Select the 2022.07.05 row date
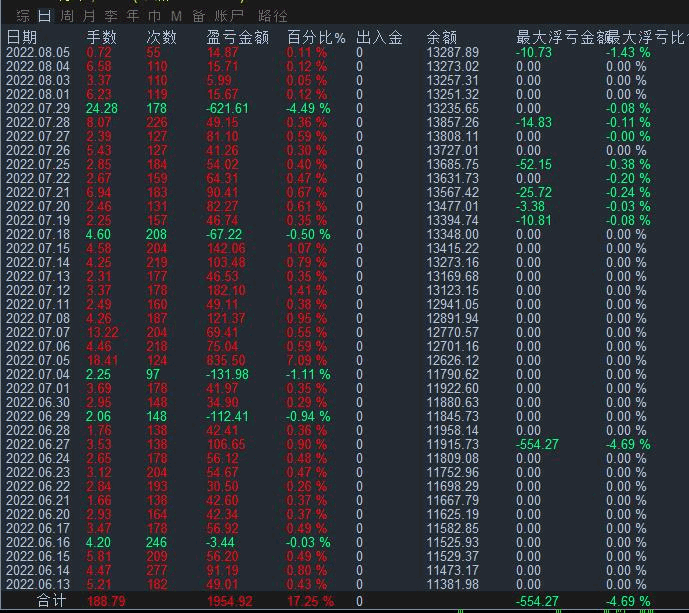The width and height of the screenshot is (689, 613). point(38,360)
